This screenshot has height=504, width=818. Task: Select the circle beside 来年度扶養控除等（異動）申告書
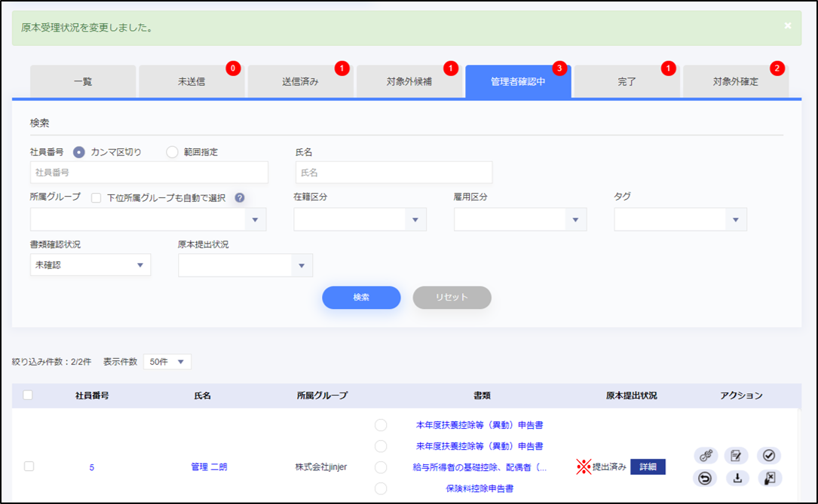(381, 446)
